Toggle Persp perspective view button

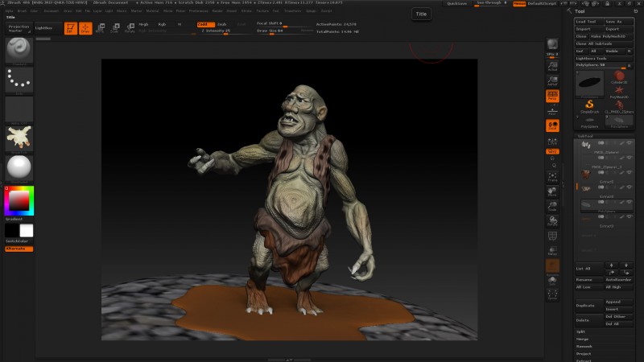(x=552, y=96)
